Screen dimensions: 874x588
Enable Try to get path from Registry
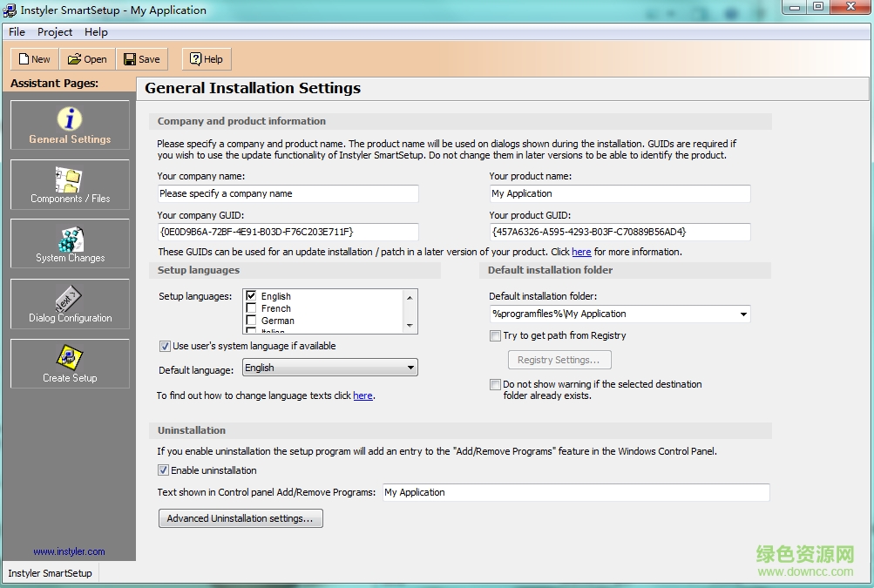pyautogui.click(x=495, y=335)
